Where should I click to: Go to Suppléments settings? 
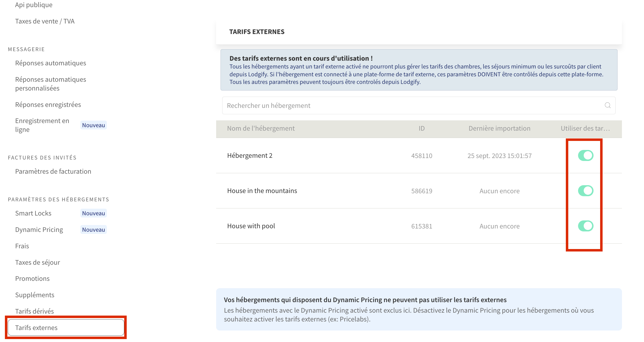(35, 295)
